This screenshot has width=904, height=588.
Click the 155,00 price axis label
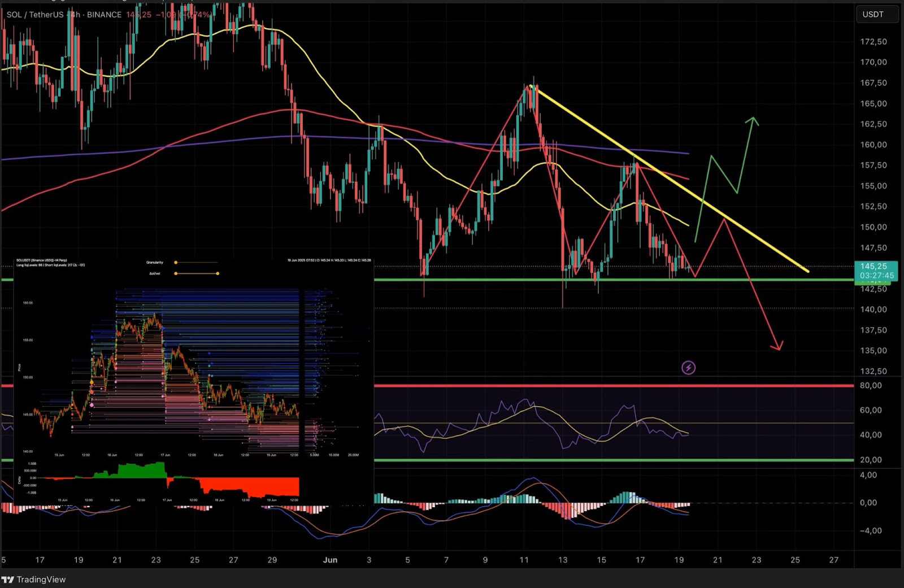tap(873, 186)
